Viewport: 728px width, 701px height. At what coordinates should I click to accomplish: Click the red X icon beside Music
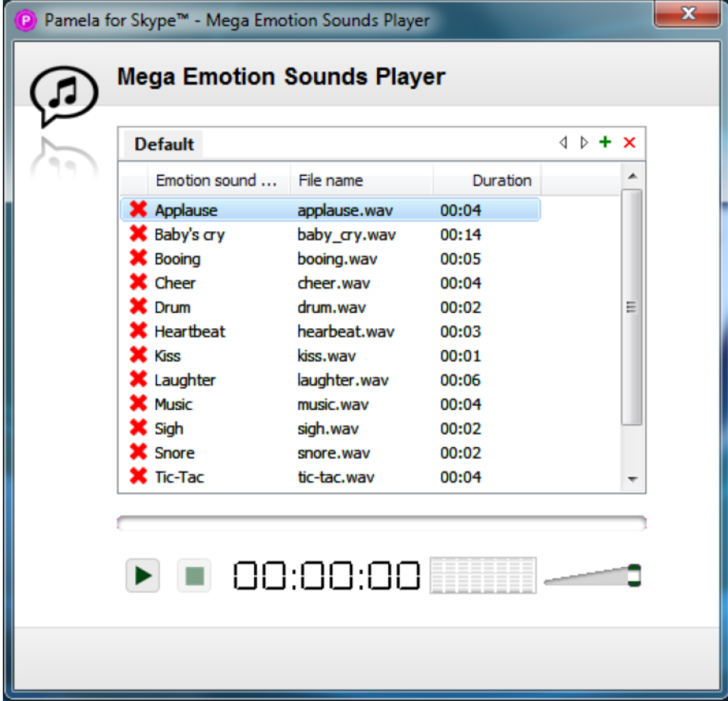(138, 403)
